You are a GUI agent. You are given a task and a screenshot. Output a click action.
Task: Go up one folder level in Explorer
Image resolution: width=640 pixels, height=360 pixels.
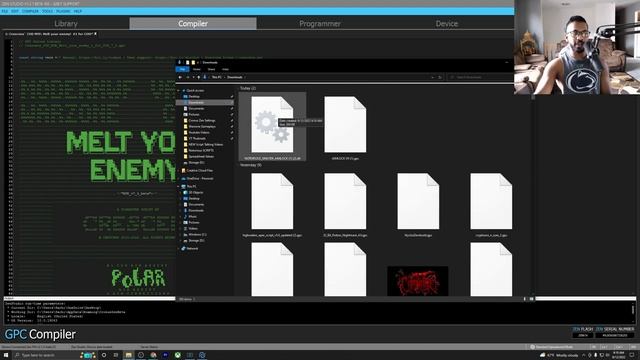click(x=199, y=77)
